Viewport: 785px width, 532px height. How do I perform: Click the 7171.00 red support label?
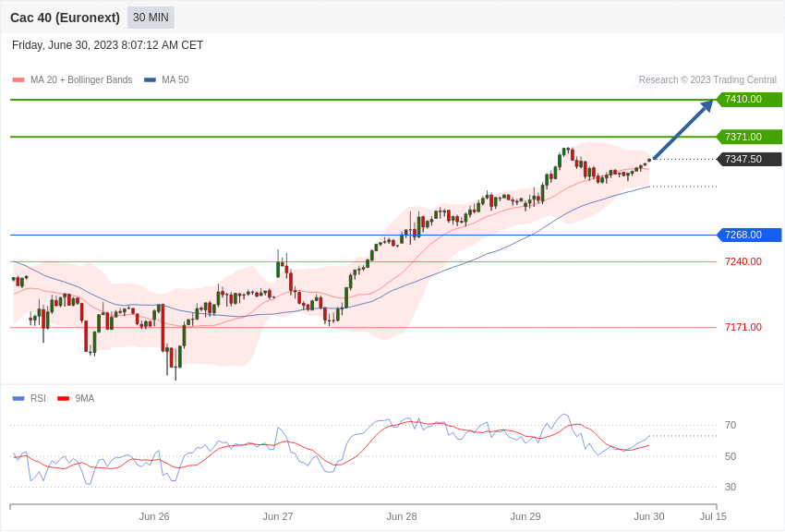point(743,327)
